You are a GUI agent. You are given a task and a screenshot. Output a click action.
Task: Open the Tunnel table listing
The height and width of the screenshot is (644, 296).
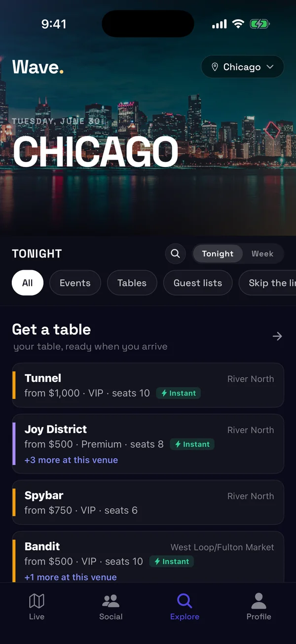(148, 385)
